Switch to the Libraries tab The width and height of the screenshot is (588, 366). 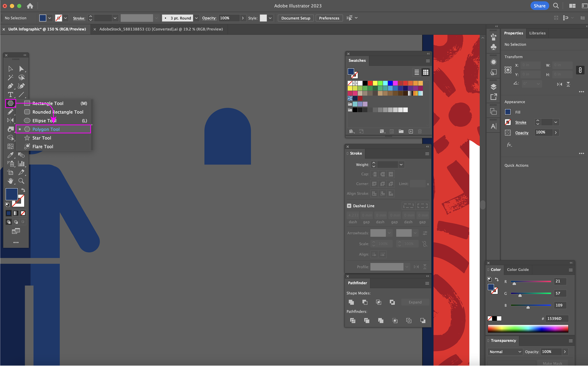(x=537, y=33)
